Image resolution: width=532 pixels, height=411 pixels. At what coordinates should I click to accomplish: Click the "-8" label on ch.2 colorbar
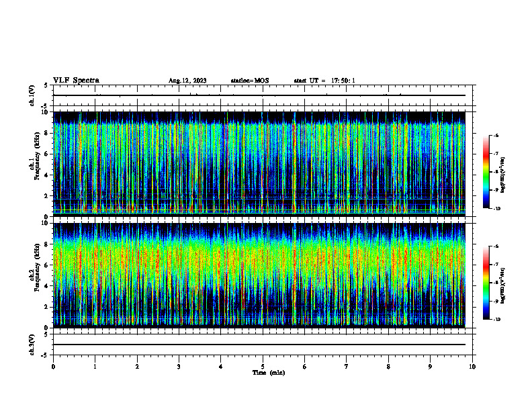(496, 283)
